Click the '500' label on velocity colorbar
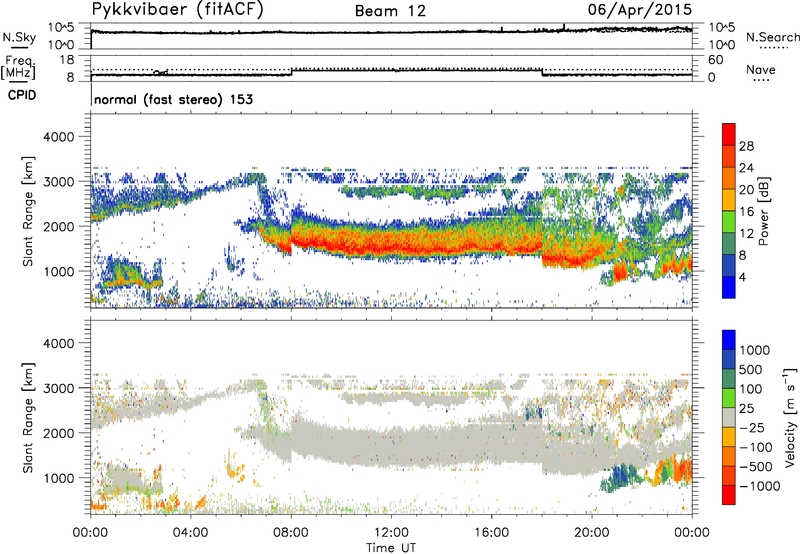Viewport: 800px width, 554px height. pos(751,370)
